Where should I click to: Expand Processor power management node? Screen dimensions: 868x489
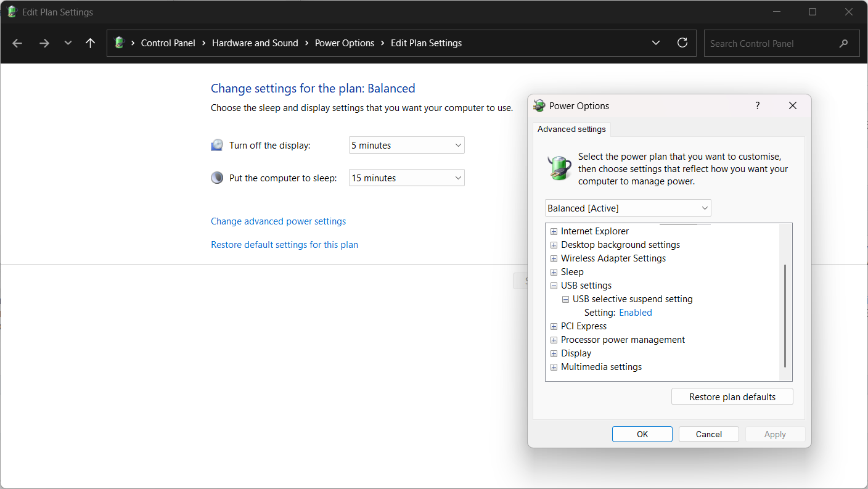tap(554, 340)
